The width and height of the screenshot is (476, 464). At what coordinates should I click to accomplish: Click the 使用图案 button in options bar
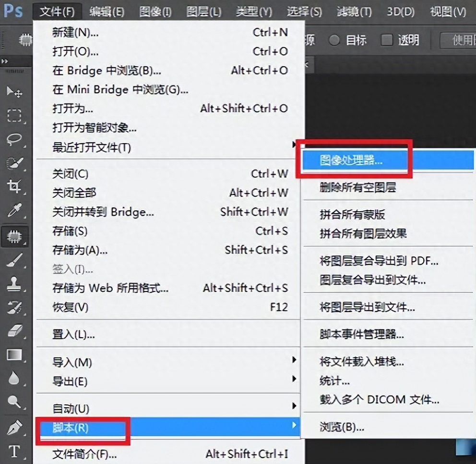tap(458, 40)
